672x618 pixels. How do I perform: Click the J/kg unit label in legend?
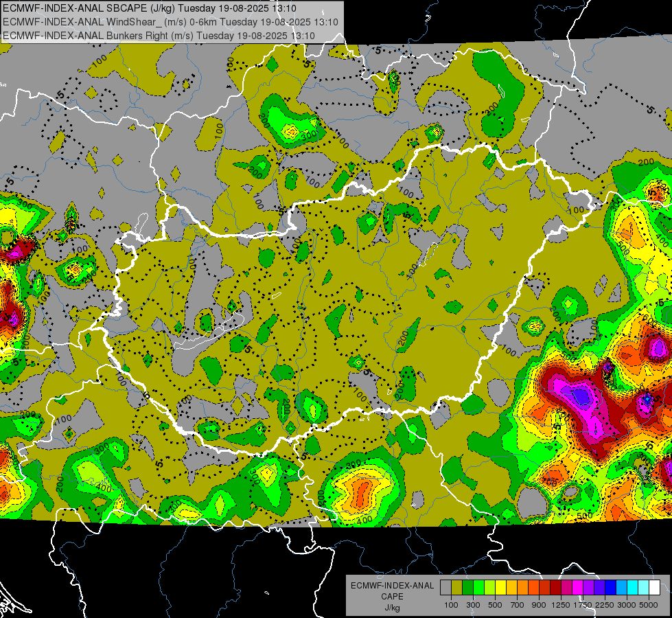392,608
